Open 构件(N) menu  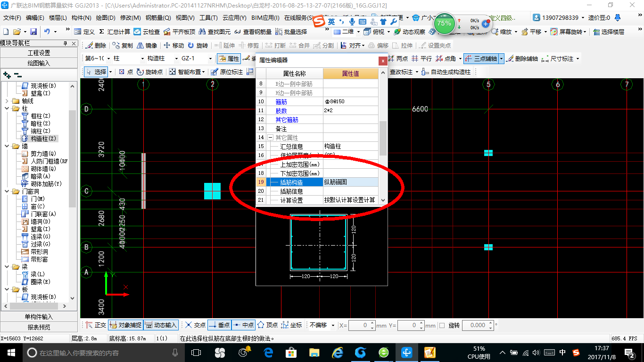pos(81,18)
